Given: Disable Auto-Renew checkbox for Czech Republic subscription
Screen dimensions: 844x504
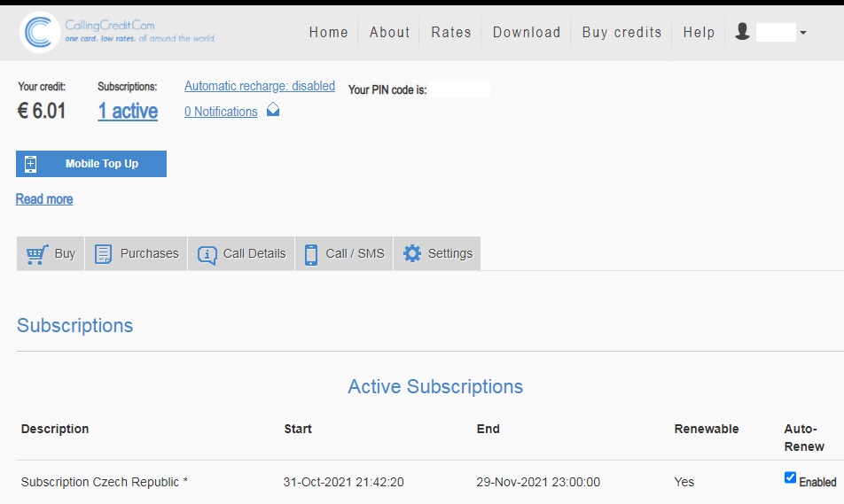Looking at the screenshot, I should (790, 477).
